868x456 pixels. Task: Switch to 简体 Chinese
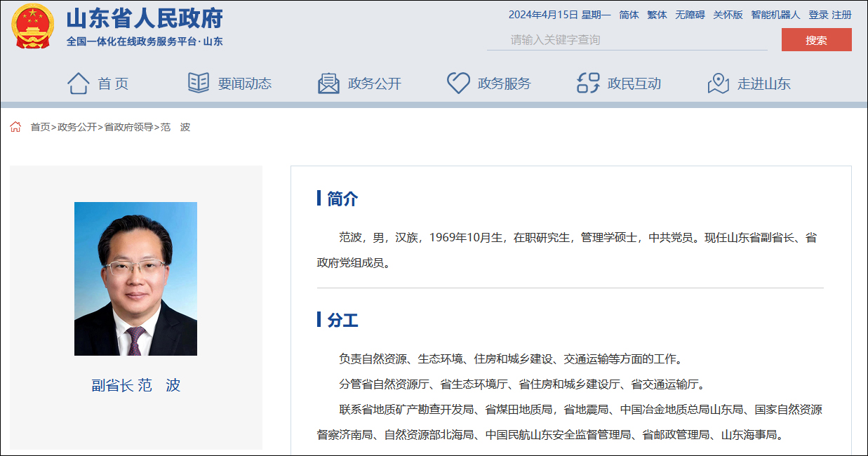629,15
